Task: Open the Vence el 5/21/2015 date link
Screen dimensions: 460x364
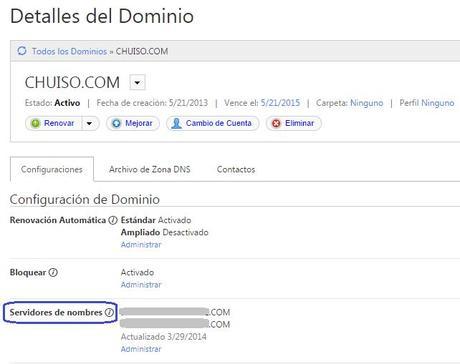Action: click(x=280, y=103)
